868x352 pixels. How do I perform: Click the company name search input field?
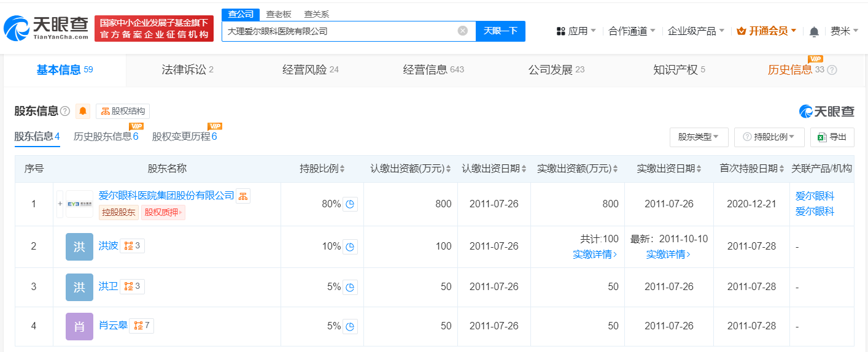341,31
